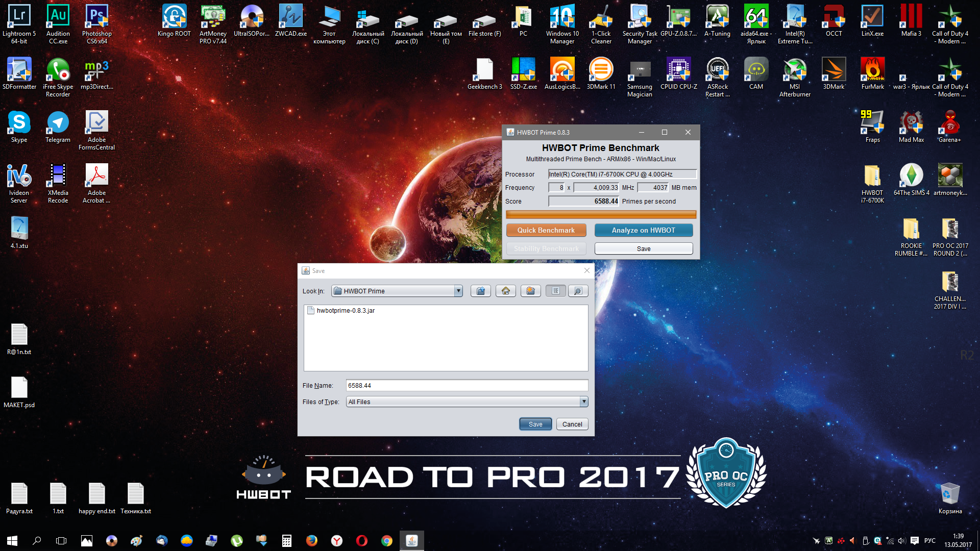
Task: Open A-Tuning desktop shortcut
Action: tap(718, 20)
